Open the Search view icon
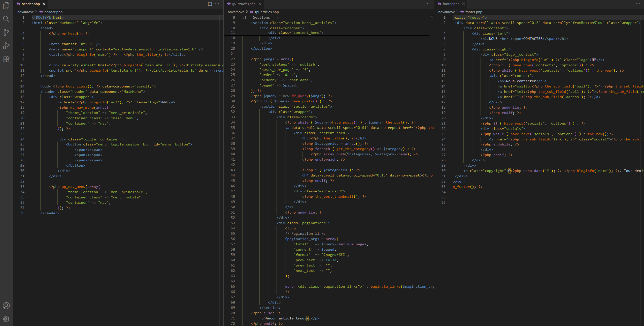 coord(6,19)
